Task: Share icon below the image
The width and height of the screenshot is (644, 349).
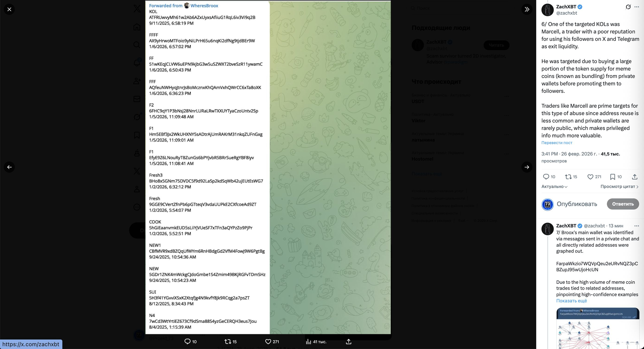Action: click(x=348, y=342)
